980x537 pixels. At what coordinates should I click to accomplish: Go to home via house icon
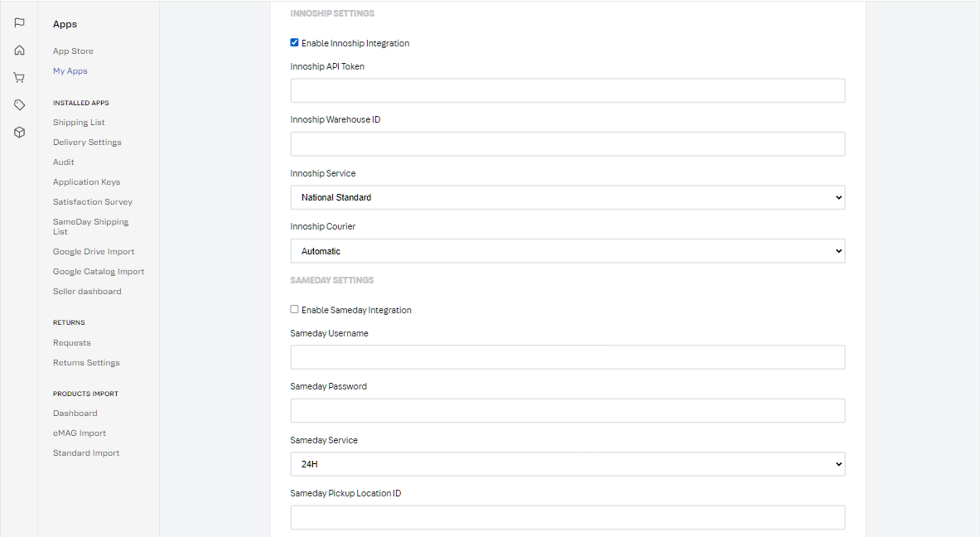pos(19,51)
